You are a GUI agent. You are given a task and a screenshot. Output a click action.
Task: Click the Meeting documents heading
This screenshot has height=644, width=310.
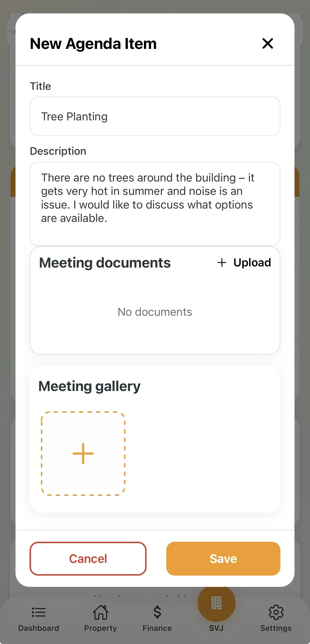[x=105, y=263]
